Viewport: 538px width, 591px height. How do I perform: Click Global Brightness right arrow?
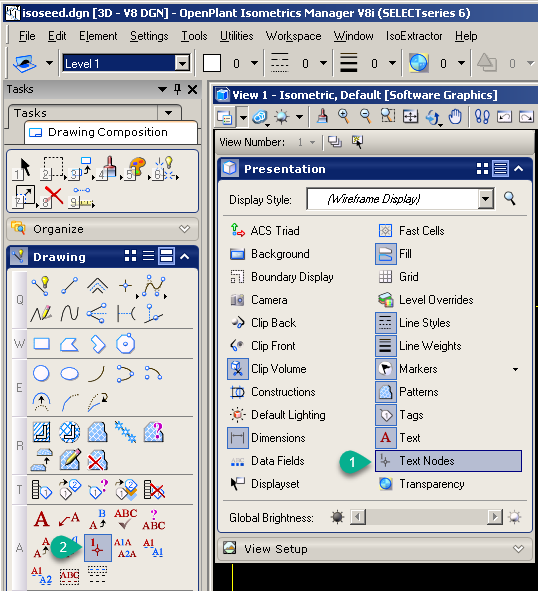coord(495,517)
